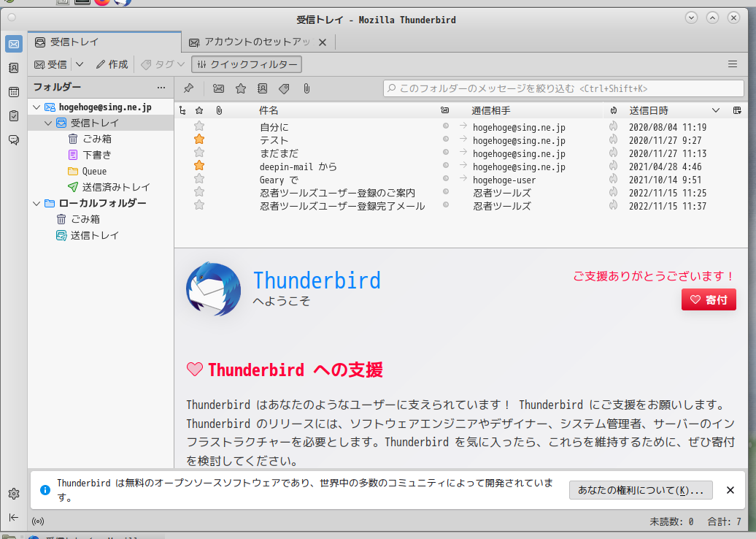
Task: Collapse the 受信トレイ folder subtree
Action: click(x=48, y=123)
